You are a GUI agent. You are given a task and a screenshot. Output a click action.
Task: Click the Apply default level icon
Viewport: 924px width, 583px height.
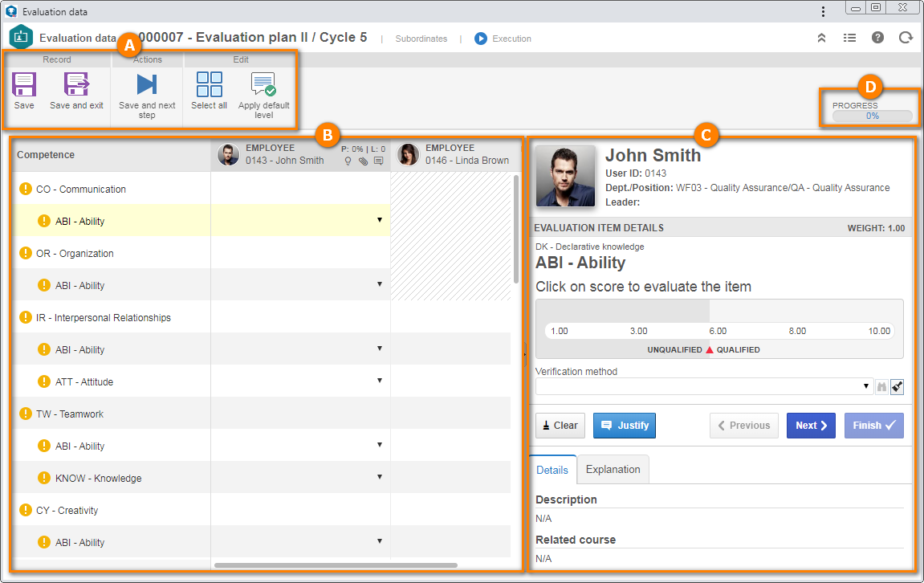tap(263, 84)
